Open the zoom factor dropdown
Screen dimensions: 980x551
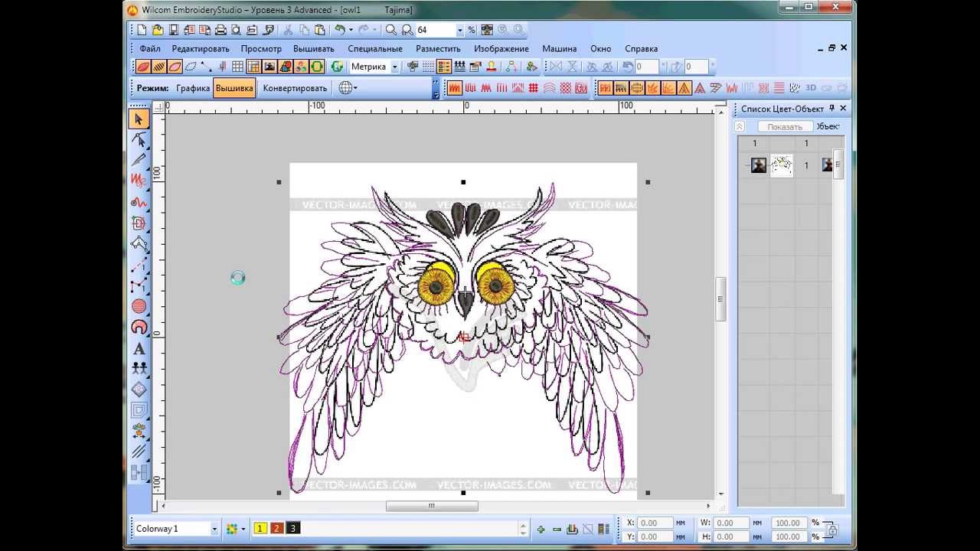(460, 30)
